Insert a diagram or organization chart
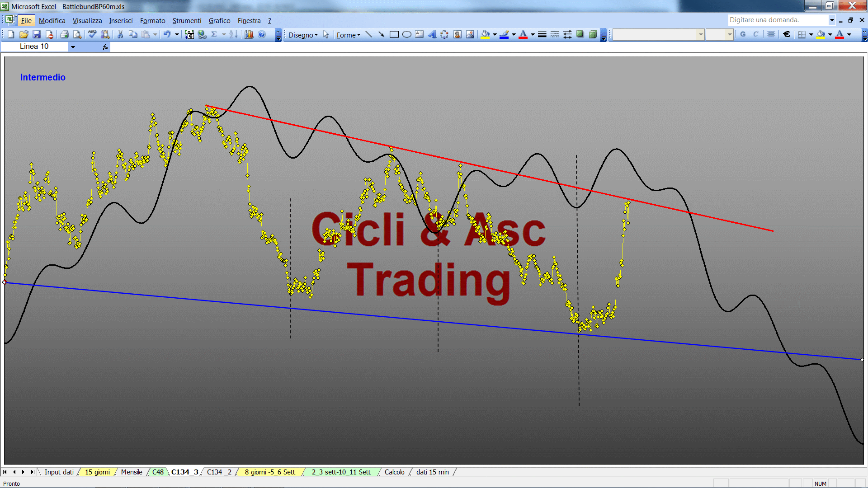The image size is (868, 488). tap(445, 34)
